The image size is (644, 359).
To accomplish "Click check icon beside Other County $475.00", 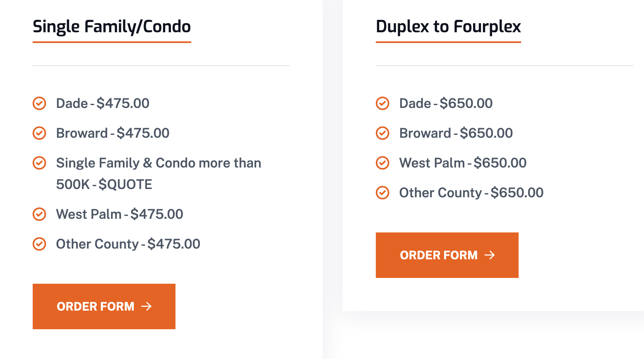I will point(39,244).
